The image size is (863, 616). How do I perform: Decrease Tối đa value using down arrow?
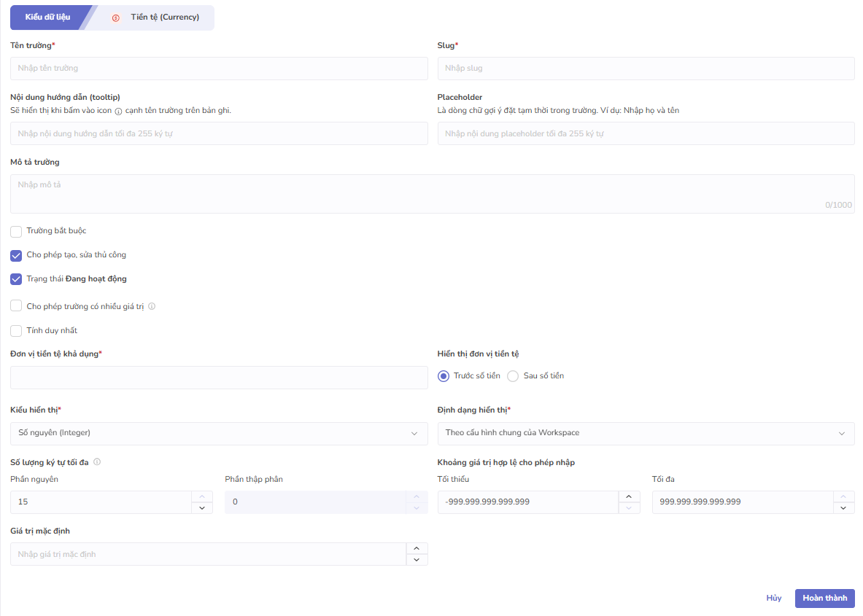click(x=843, y=508)
